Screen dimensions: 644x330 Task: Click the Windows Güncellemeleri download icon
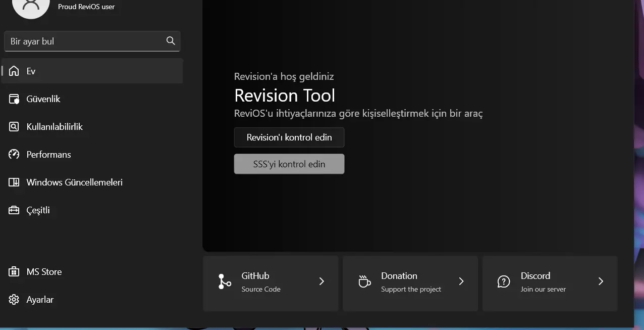pyautogui.click(x=14, y=182)
